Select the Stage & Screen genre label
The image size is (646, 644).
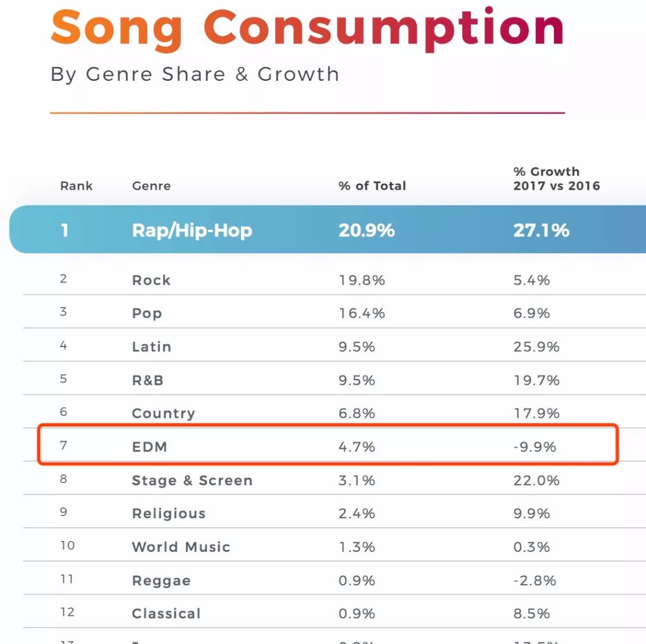(x=192, y=481)
